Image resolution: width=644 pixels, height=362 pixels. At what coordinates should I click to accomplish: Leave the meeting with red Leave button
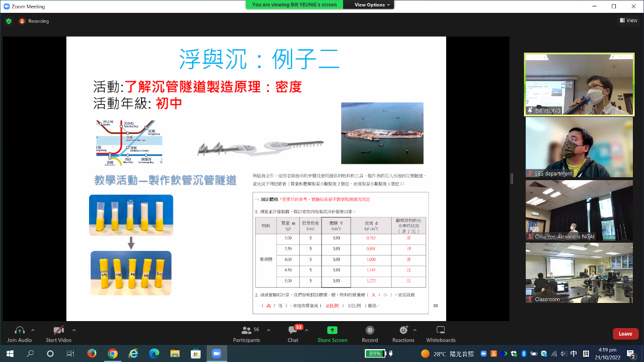coord(625,334)
